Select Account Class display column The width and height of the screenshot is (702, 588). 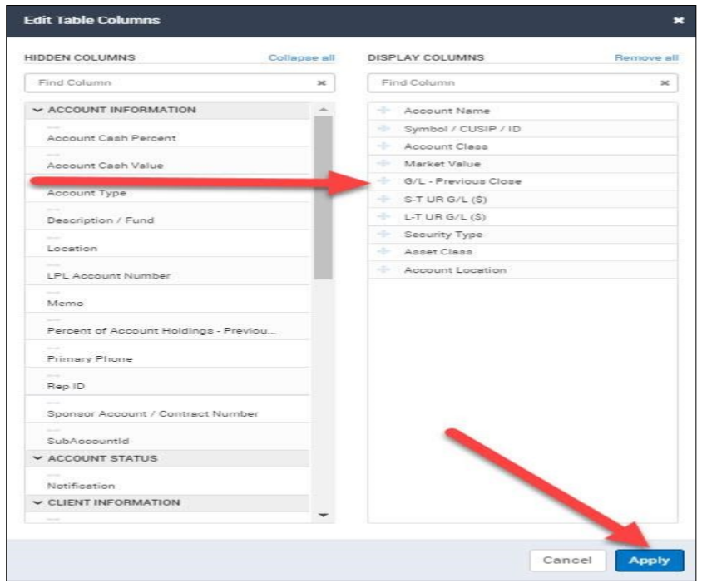tap(523, 146)
